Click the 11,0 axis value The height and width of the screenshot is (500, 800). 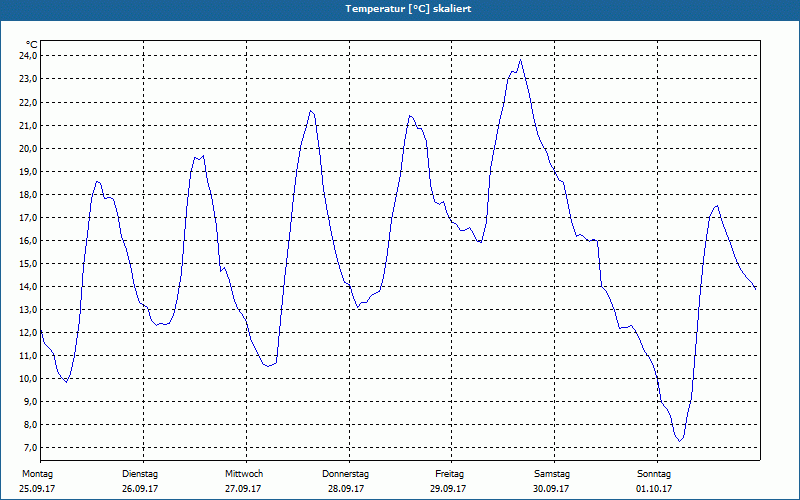[28, 355]
